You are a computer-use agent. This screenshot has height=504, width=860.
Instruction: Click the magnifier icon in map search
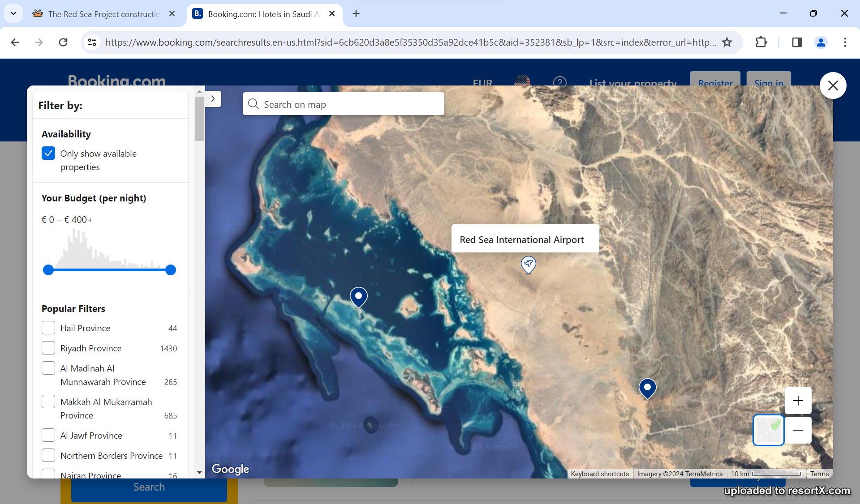pos(254,104)
